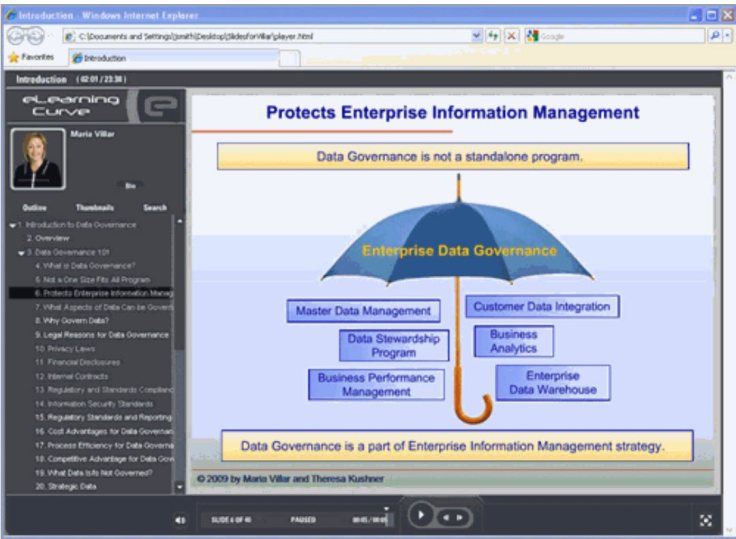Click the Enterprise Data Governance umbrella label
The height and width of the screenshot is (539, 736).
(x=460, y=251)
